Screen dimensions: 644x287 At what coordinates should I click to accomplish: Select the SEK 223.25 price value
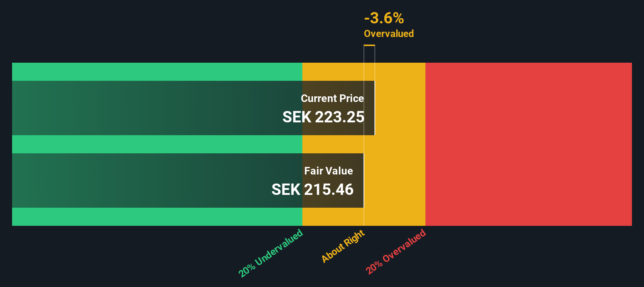click(x=323, y=117)
